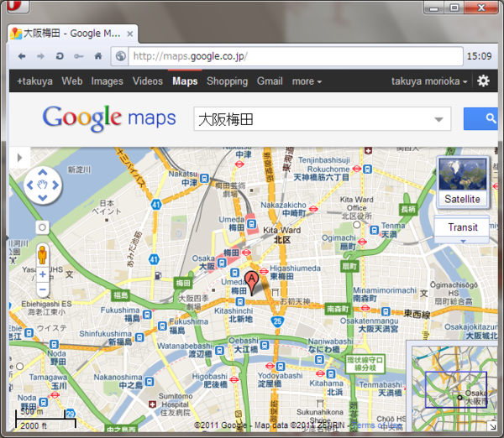504x438 pixels.
Task: Click the my-location circle above pegman
Action: coord(42,227)
